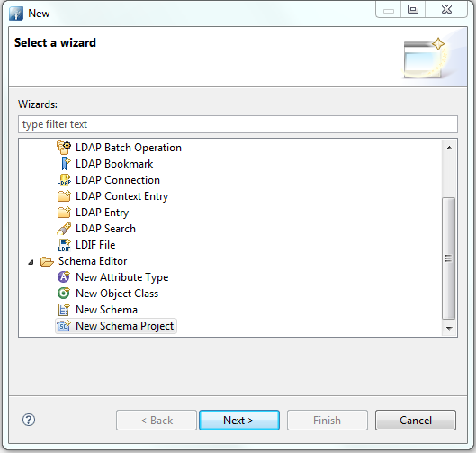
Task: Click the wizard list scrollbar thumb
Action: [449, 258]
